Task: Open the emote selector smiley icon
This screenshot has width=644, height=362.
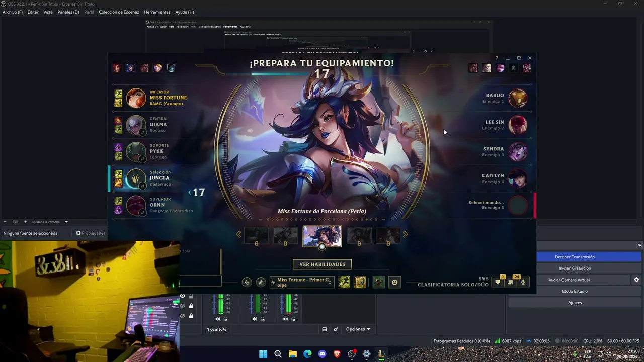Action: tap(394, 282)
